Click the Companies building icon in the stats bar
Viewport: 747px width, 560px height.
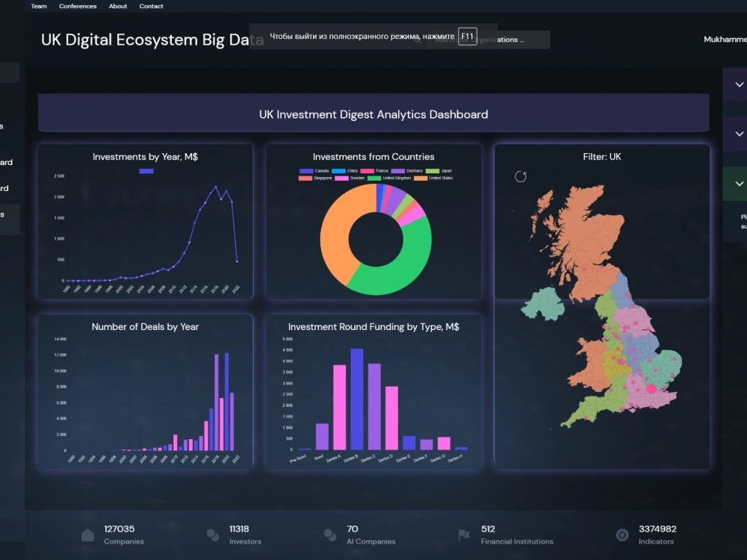click(87, 535)
